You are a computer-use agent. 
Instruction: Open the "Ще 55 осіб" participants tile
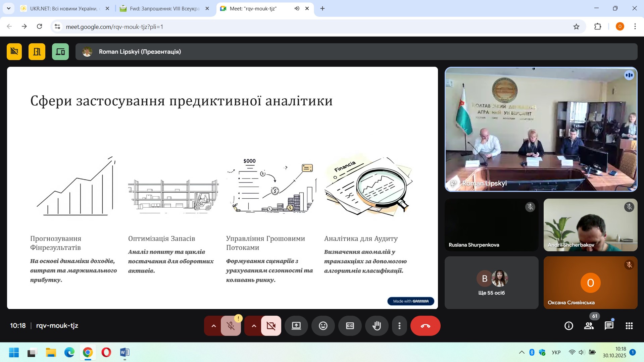tap(491, 283)
